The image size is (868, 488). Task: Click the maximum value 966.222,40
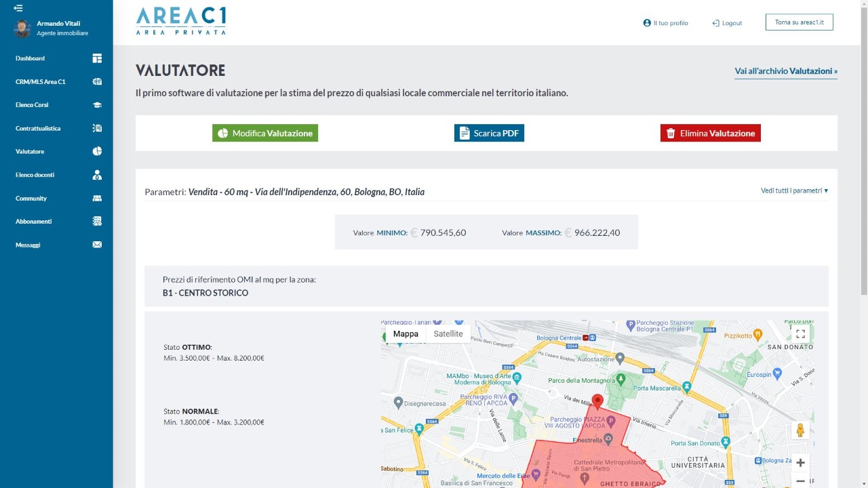[x=597, y=232]
